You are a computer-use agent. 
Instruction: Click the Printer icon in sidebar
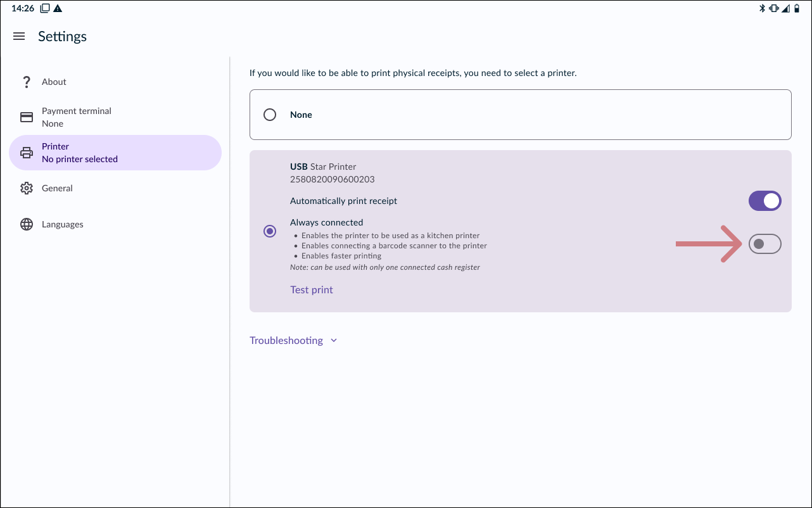point(27,153)
